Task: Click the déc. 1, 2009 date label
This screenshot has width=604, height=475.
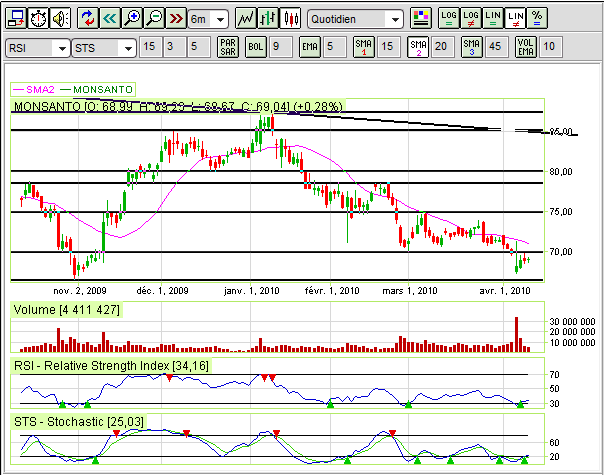Action: pyautogui.click(x=163, y=290)
